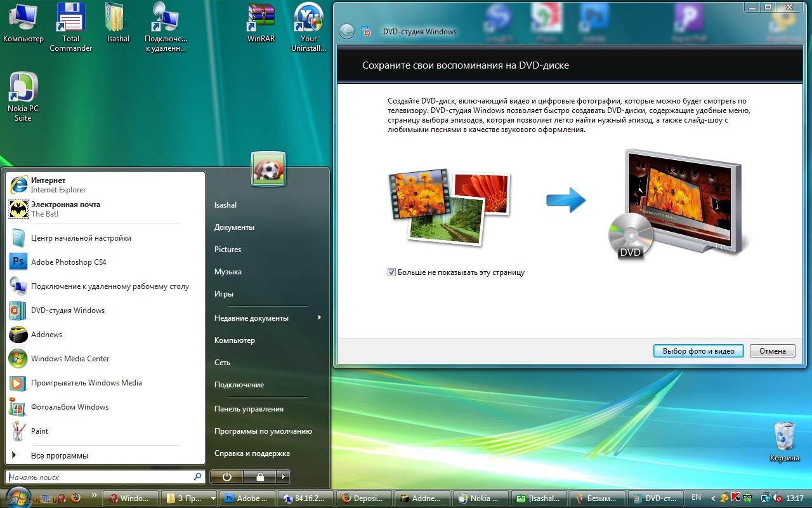The width and height of the screenshot is (812, 508).
Task: Switch to the Paint 'Безым...' taskbar button
Action: click(x=598, y=498)
